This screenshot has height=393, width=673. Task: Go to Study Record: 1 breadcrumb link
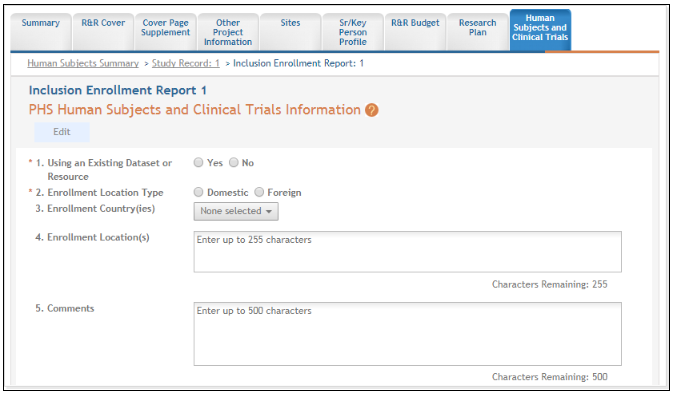(x=186, y=63)
